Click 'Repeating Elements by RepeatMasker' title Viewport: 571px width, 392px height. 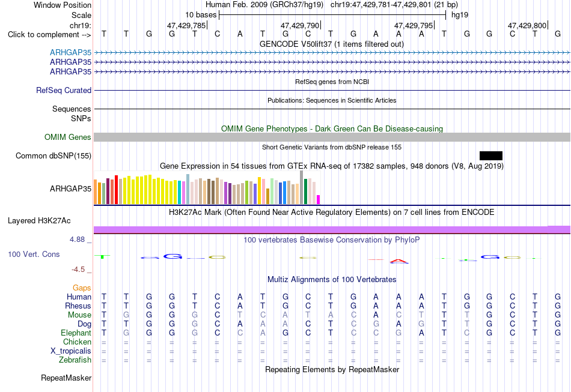(332, 370)
